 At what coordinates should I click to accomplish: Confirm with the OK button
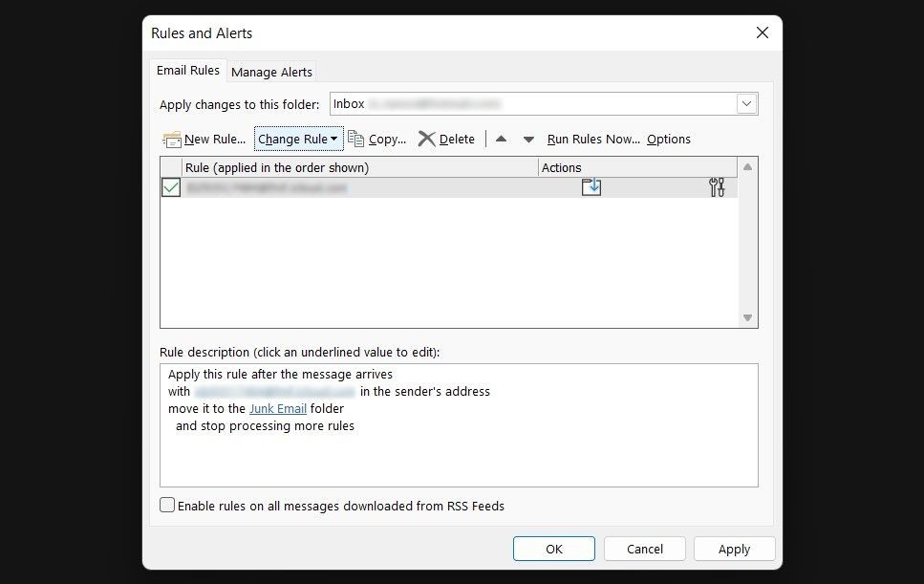pyautogui.click(x=554, y=549)
